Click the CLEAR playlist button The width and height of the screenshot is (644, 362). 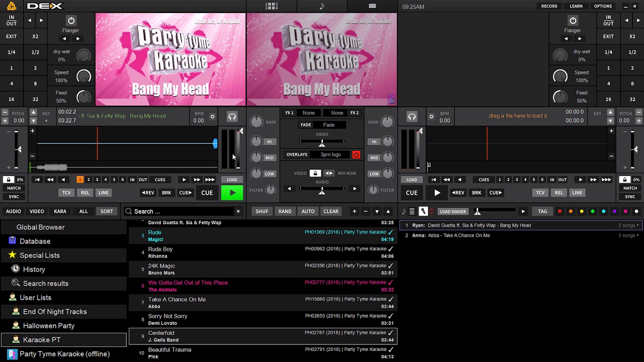click(331, 212)
